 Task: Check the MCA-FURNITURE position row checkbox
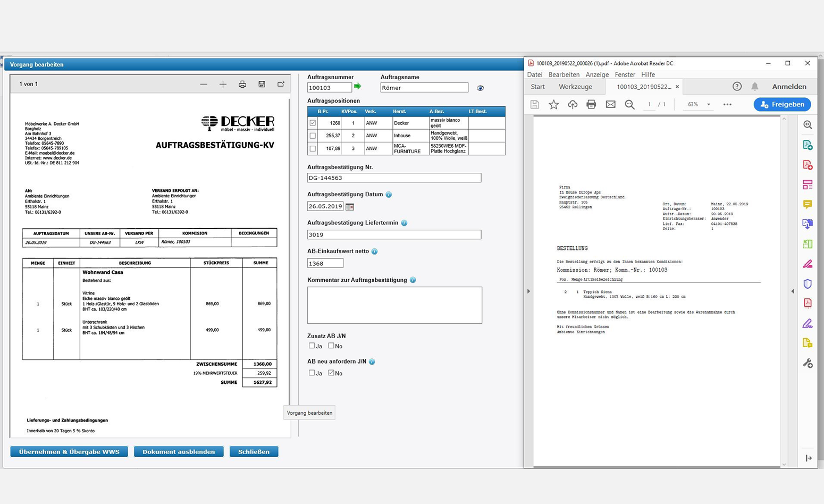313,149
